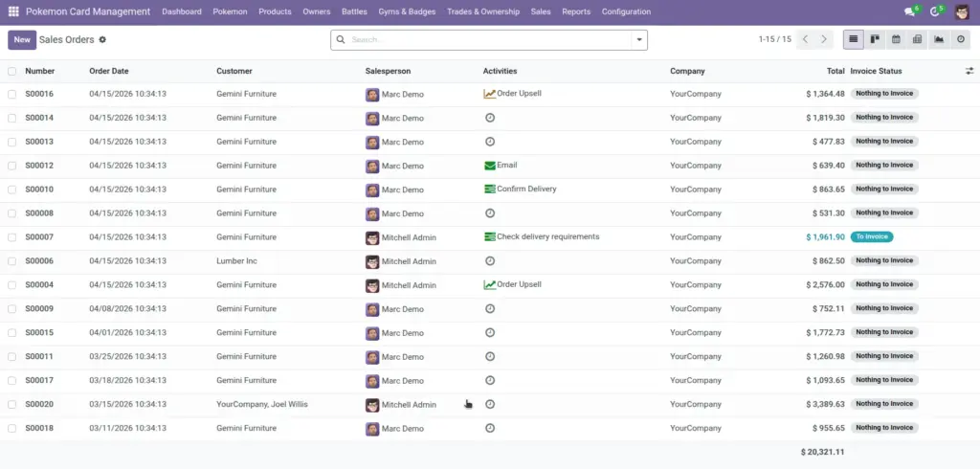Click Email activity icon for S00012

tap(489, 166)
